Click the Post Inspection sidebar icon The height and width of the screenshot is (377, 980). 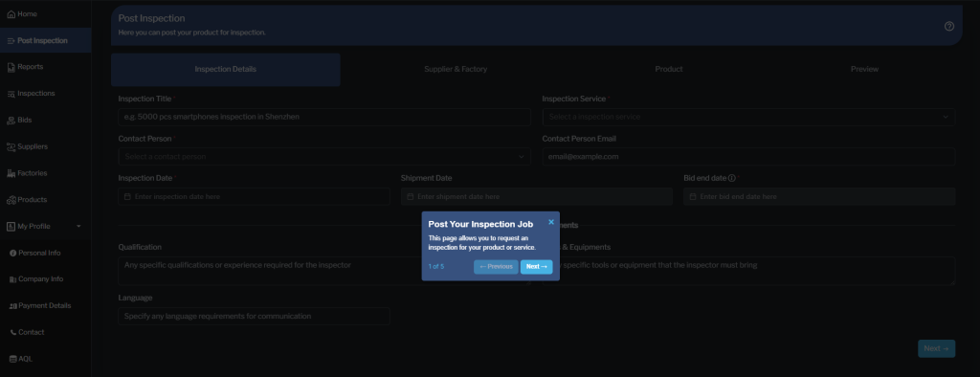click(x=11, y=40)
